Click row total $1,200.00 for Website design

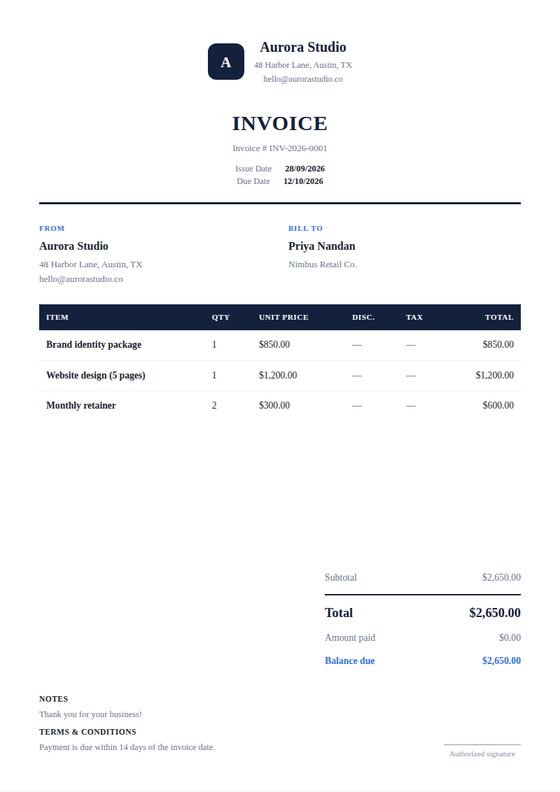[x=495, y=375]
